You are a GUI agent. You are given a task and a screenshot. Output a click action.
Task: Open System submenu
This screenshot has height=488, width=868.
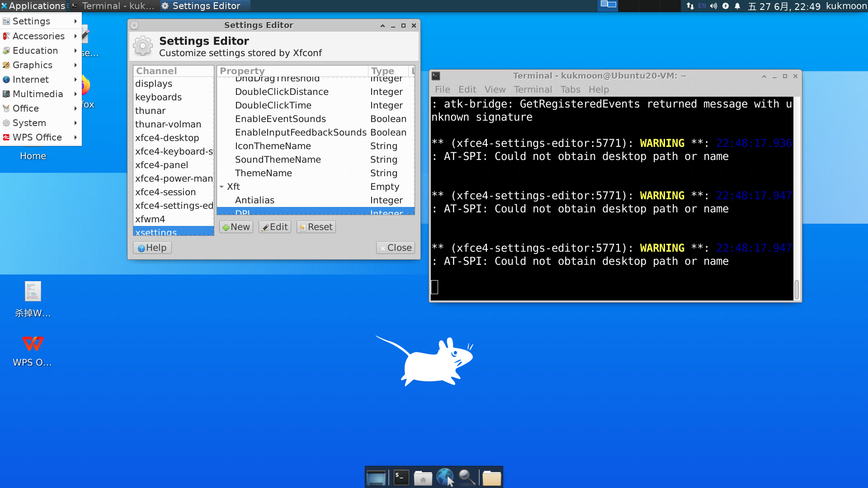(x=41, y=122)
